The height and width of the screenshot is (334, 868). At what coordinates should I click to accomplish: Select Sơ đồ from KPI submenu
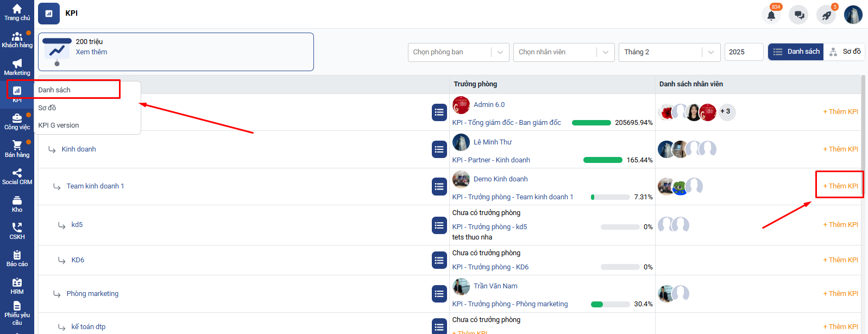[x=47, y=108]
